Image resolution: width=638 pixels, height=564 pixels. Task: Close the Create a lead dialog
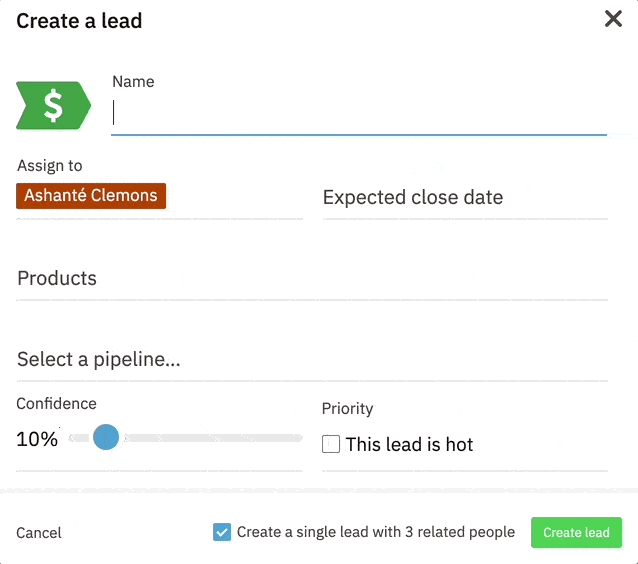click(x=613, y=19)
